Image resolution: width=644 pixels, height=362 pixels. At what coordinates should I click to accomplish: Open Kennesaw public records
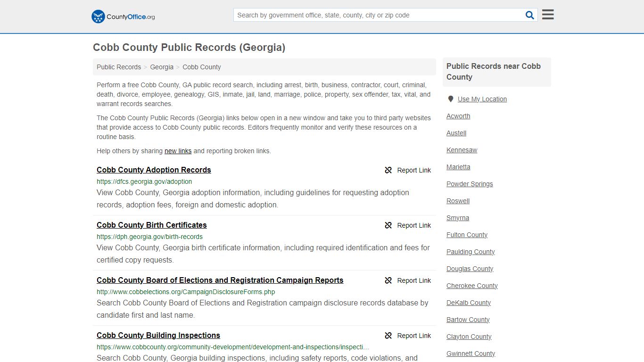tap(462, 150)
